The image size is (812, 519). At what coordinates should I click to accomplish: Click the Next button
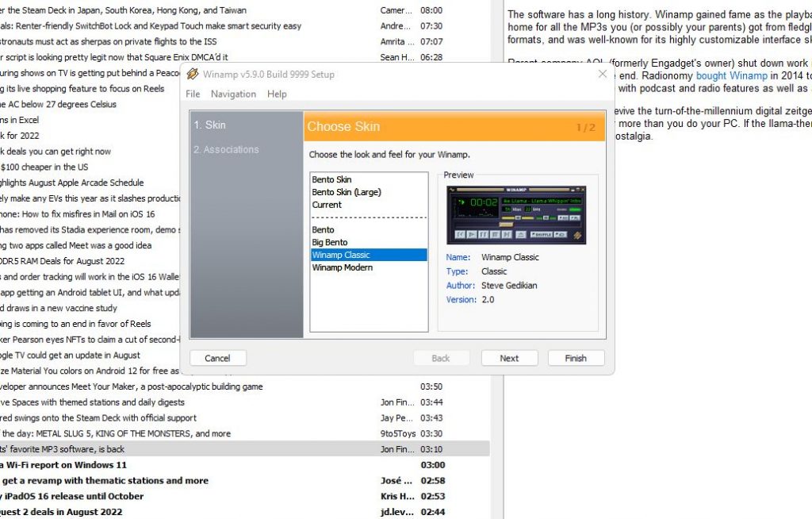(x=509, y=358)
